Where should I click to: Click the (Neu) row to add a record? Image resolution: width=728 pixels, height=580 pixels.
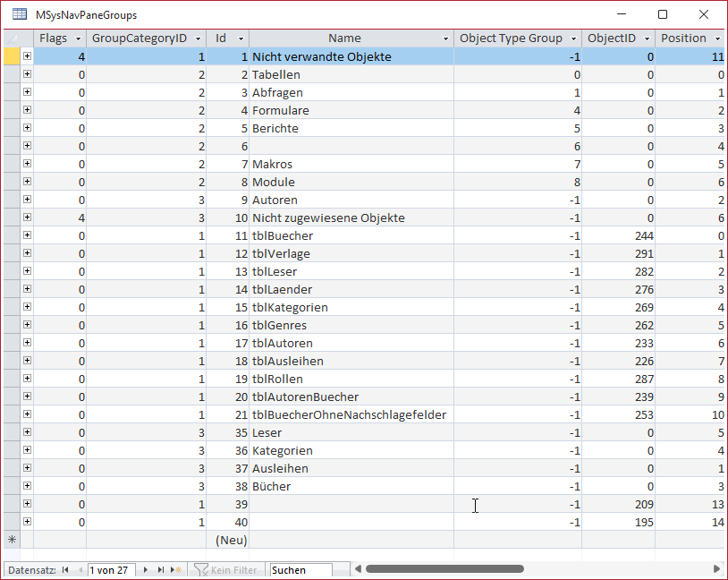(x=231, y=540)
